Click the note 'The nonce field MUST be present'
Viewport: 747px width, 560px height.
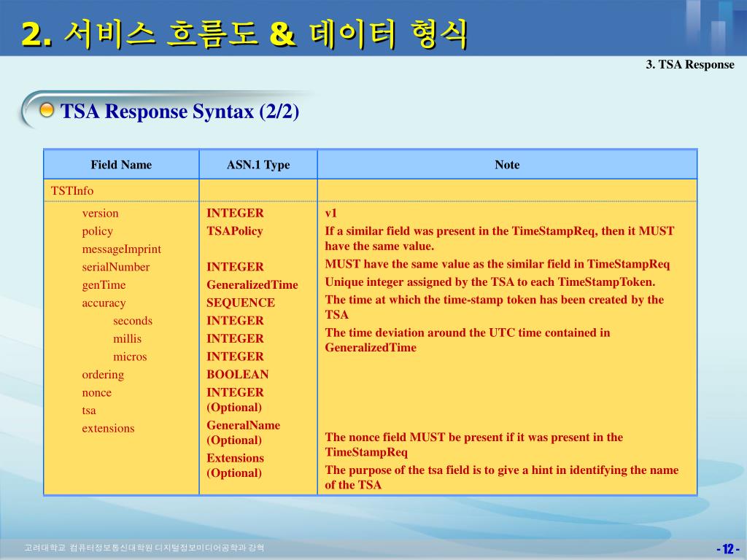473,445
